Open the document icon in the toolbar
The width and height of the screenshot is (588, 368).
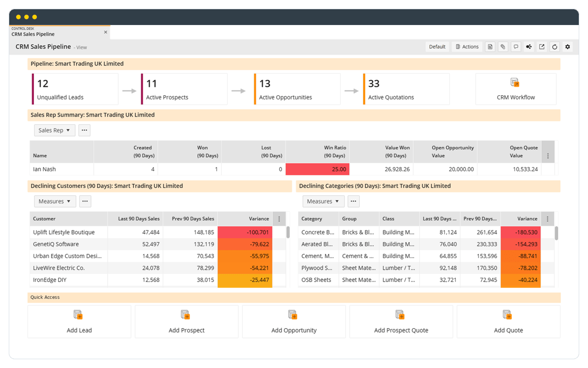(x=490, y=47)
